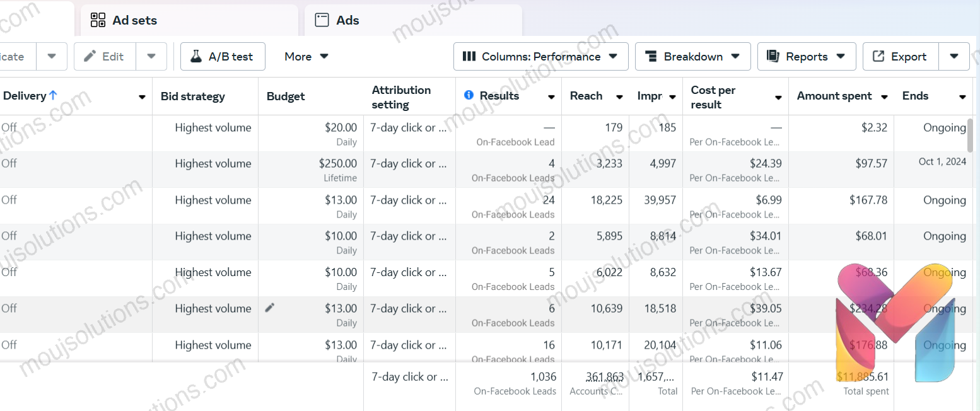
Task: Open dropdown arrow next to Export
Action: (954, 57)
